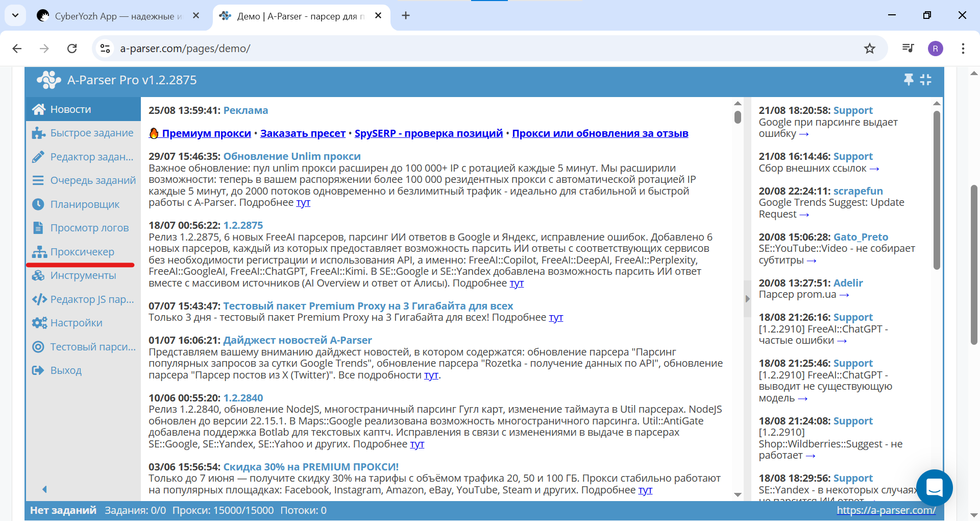
Task: Open Редактор JS парсеров code icon
Action: point(39,299)
